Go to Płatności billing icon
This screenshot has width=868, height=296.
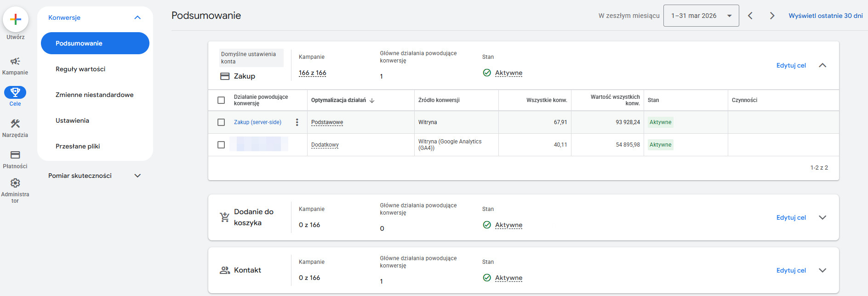[x=15, y=155]
